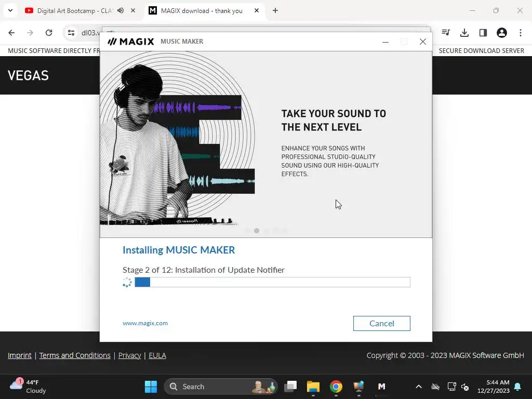This screenshot has height=399, width=532.
Task: Open Chrome three-dot menu
Action: (521, 33)
